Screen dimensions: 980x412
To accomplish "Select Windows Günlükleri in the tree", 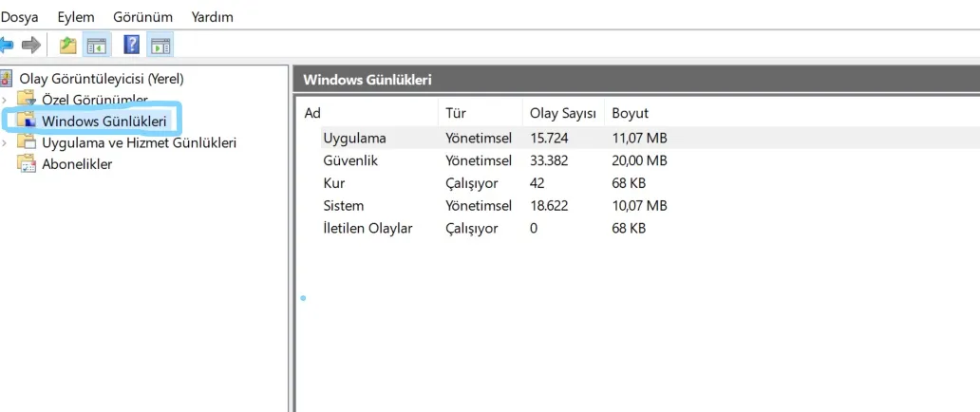I will click(104, 121).
